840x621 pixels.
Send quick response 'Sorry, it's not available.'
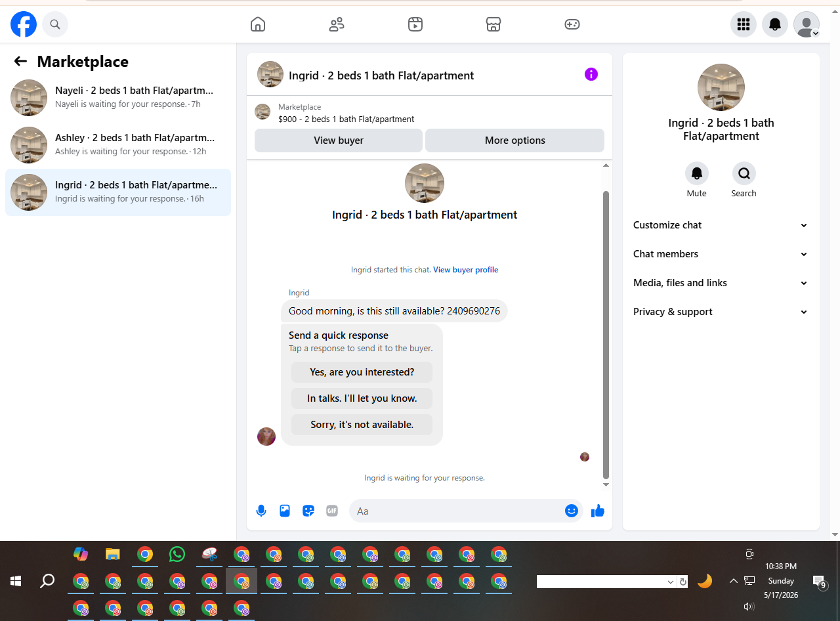pos(362,425)
